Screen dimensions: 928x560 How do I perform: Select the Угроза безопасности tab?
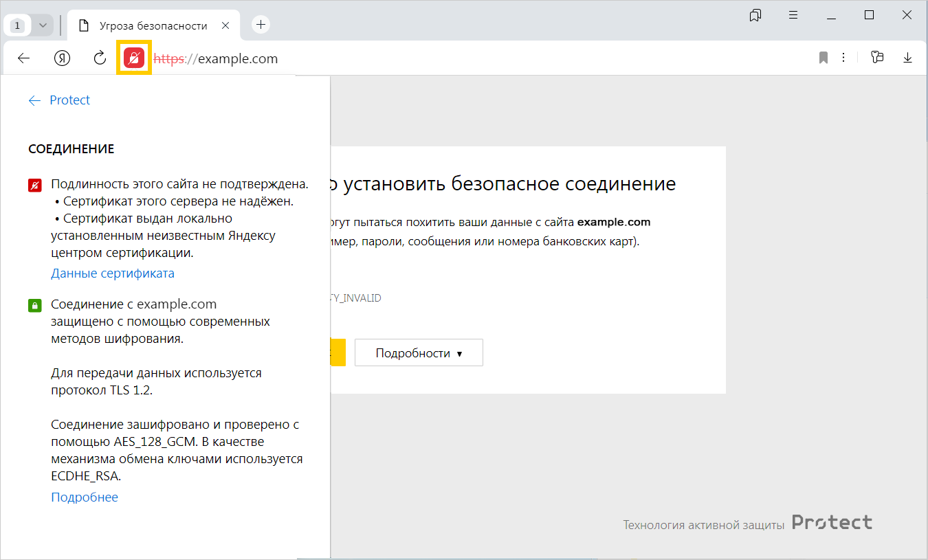153,26
